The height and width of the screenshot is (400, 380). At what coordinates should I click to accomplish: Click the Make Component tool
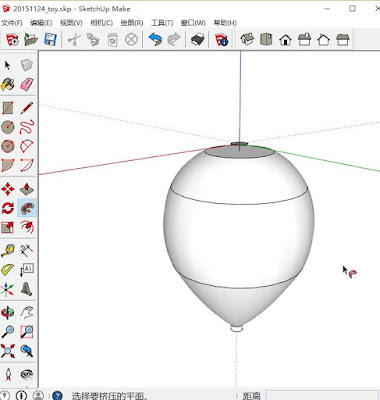click(27, 65)
